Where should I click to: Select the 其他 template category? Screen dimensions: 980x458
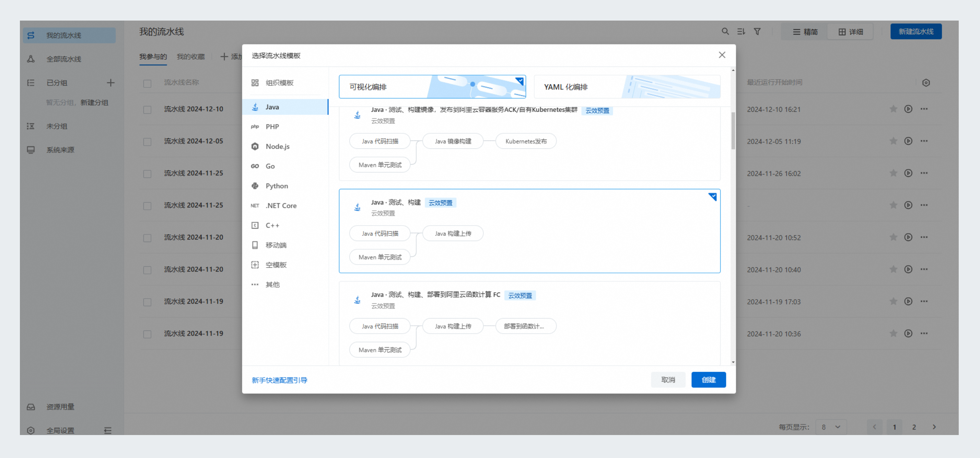pos(285,285)
